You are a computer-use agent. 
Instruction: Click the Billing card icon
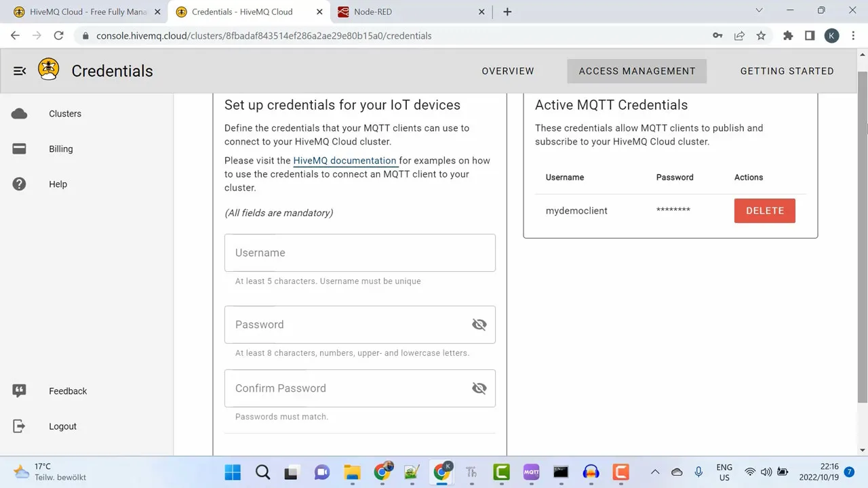click(x=19, y=149)
